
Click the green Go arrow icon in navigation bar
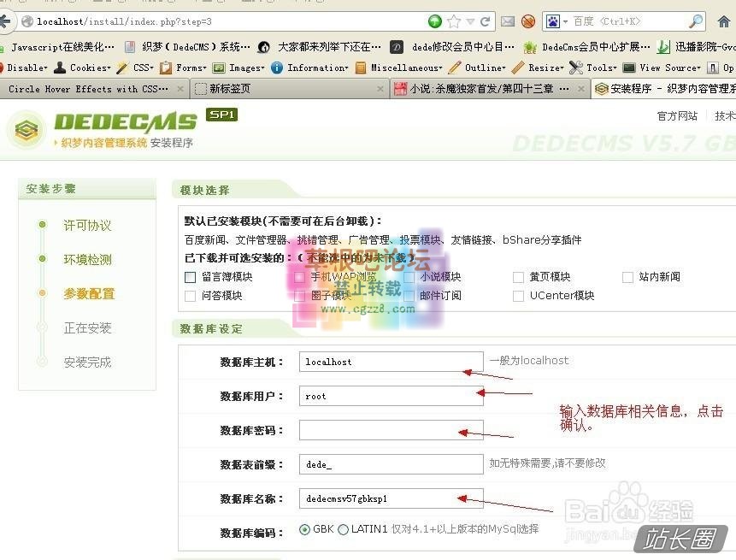434,21
